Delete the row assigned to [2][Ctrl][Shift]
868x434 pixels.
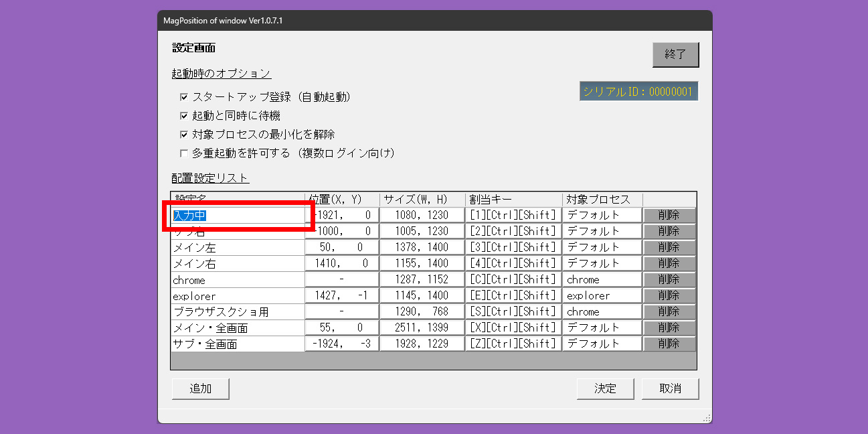(x=669, y=231)
